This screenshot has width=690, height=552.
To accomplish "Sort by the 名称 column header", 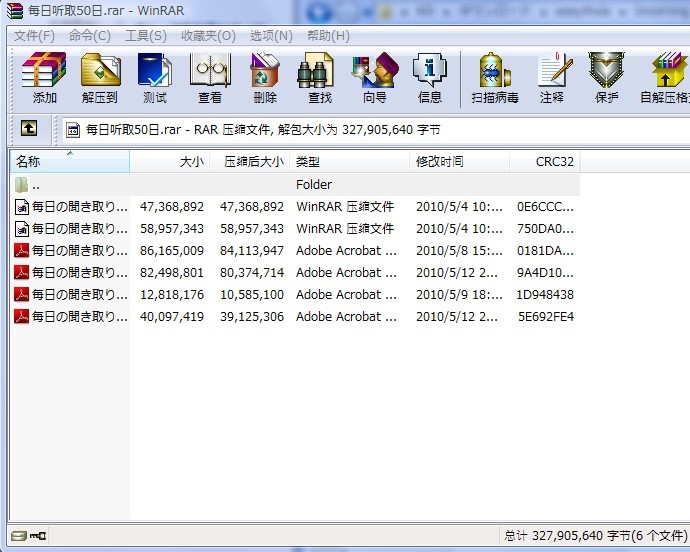I will coord(70,162).
